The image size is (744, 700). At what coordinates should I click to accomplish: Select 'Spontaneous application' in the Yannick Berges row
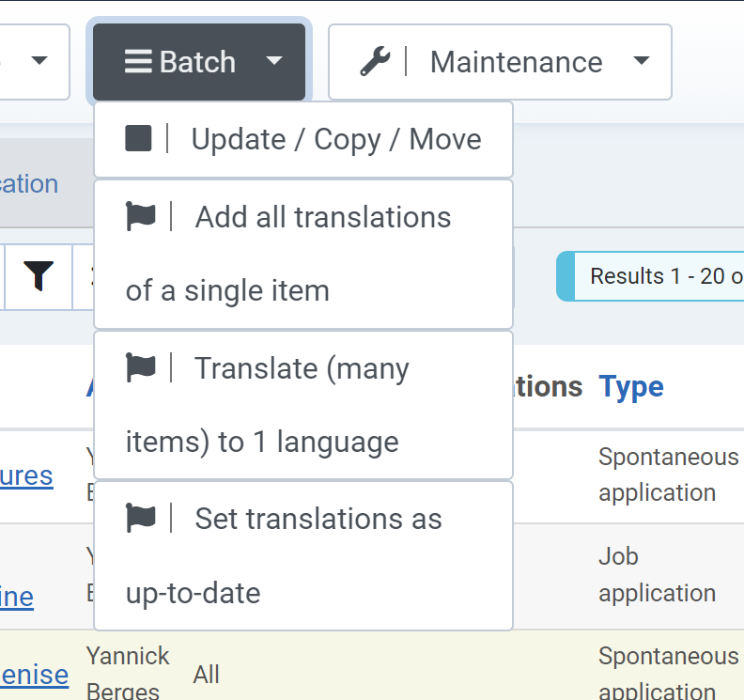[669, 672]
